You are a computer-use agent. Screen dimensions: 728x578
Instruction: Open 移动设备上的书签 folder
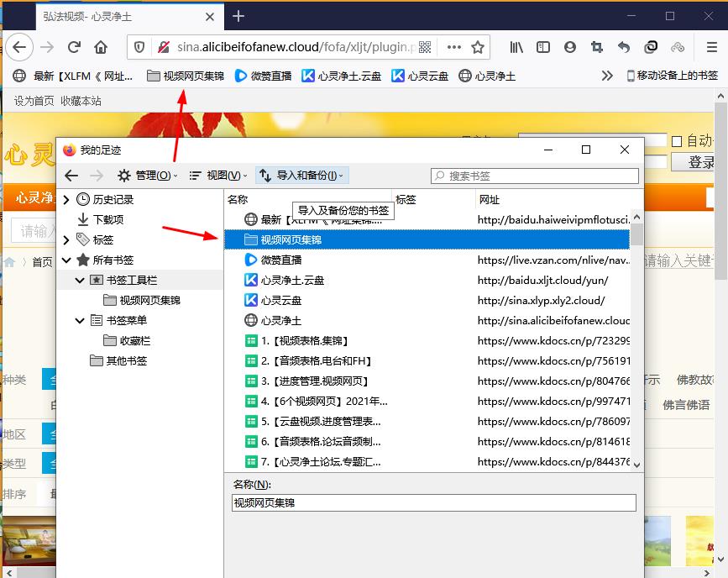coord(673,76)
